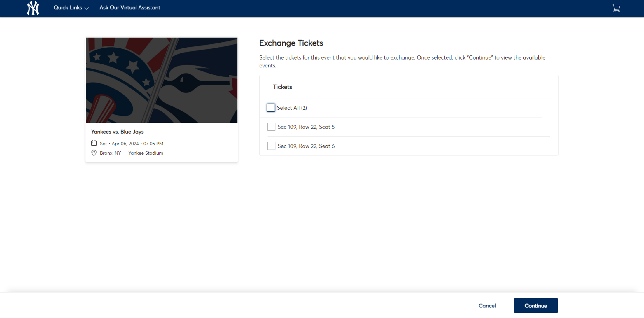This screenshot has height=318, width=644.
Task: Open Ask Our Virtual Assistant
Action: [129, 8]
